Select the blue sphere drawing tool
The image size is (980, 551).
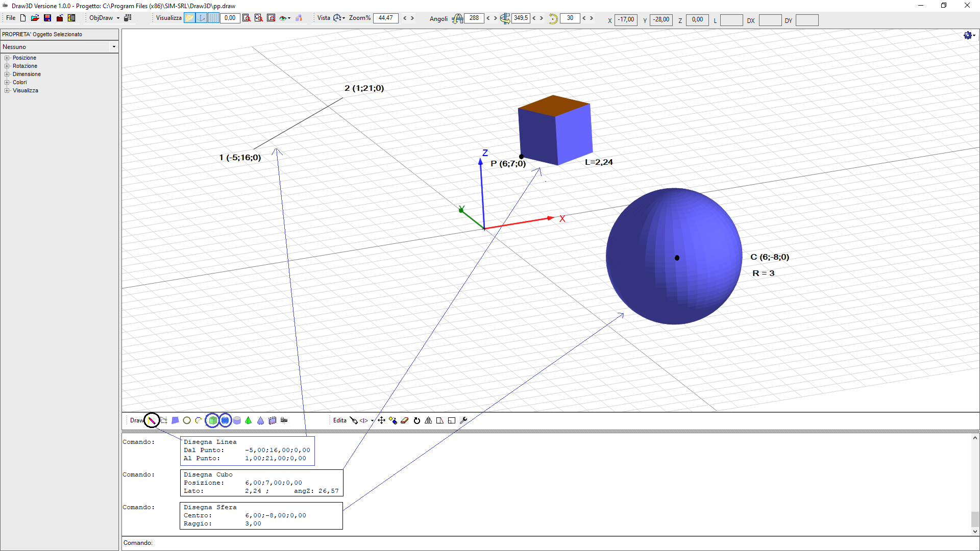(225, 420)
